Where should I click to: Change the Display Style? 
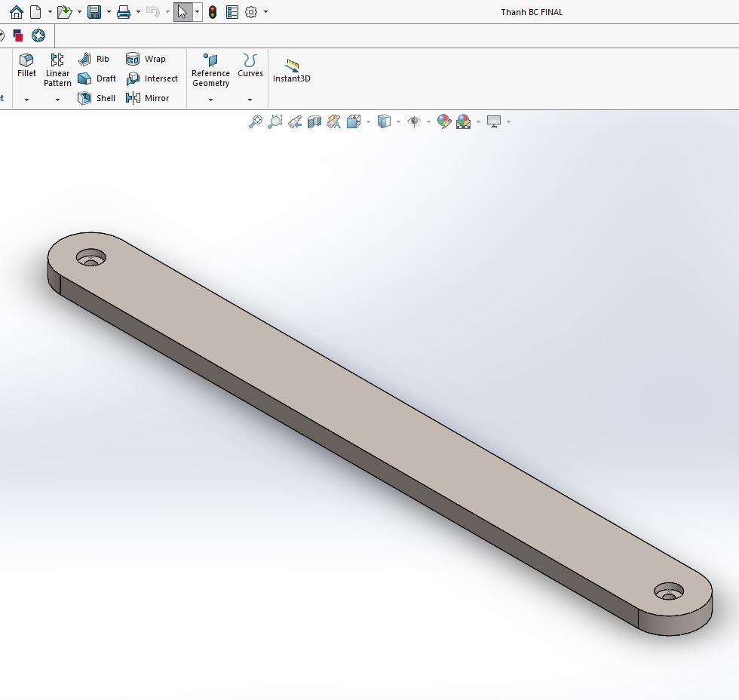pos(384,121)
